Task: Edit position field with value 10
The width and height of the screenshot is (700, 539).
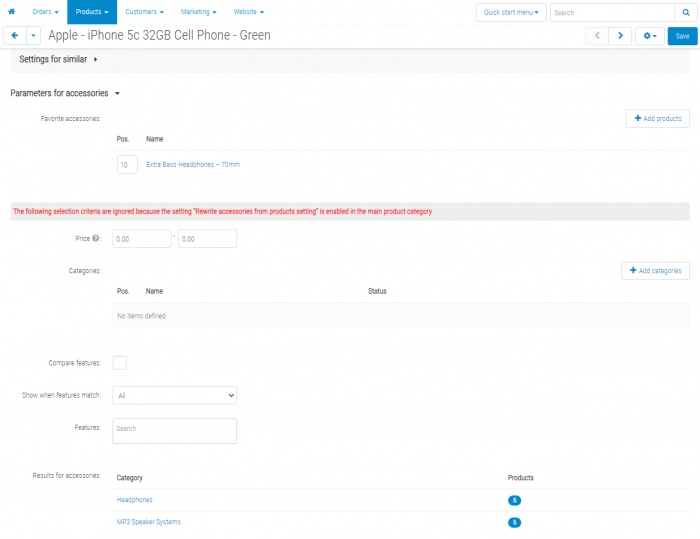Action: [x=127, y=164]
